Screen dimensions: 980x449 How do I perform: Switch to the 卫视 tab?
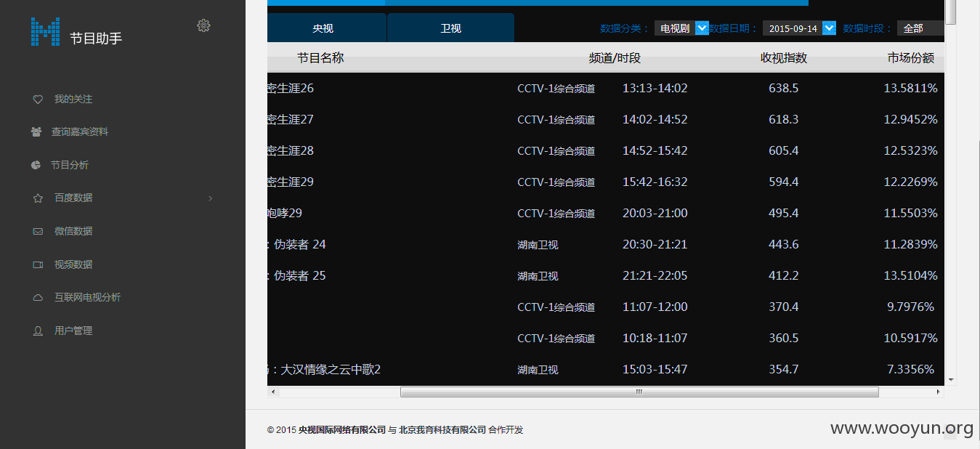coord(450,28)
